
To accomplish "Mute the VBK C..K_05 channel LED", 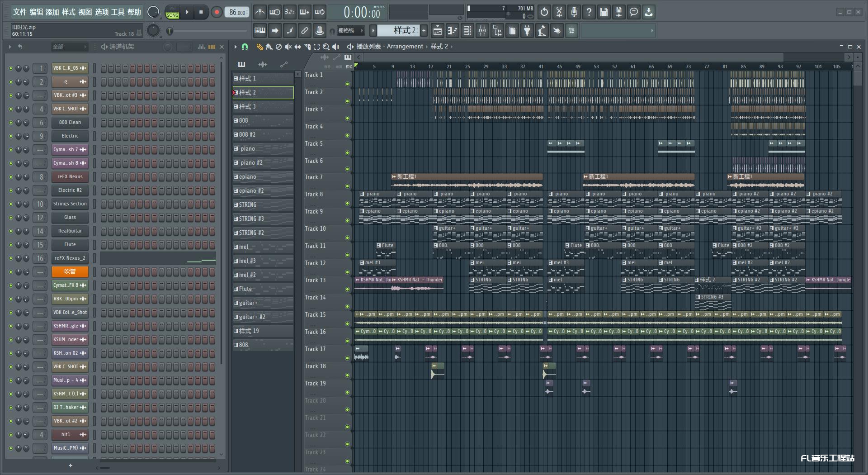I will pyautogui.click(x=11, y=68).
